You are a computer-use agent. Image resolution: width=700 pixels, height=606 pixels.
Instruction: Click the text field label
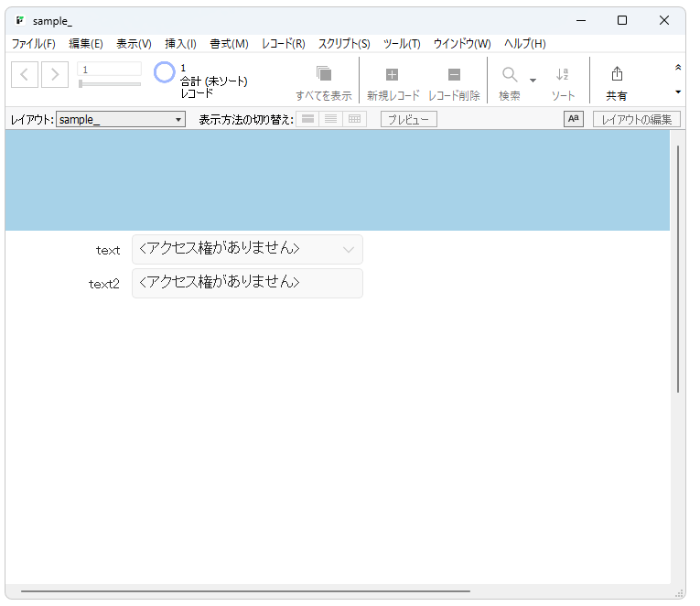108,250
